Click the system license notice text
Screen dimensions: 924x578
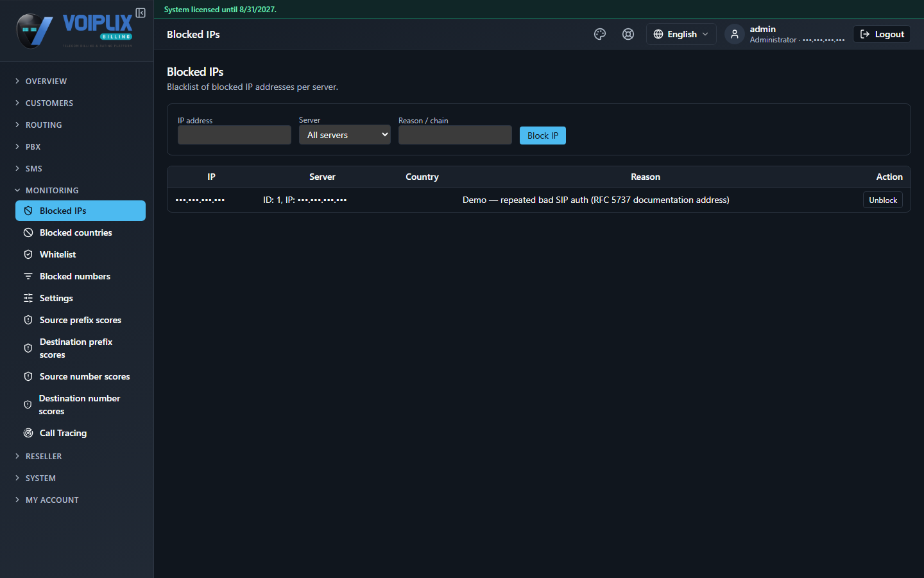(220, 10)
